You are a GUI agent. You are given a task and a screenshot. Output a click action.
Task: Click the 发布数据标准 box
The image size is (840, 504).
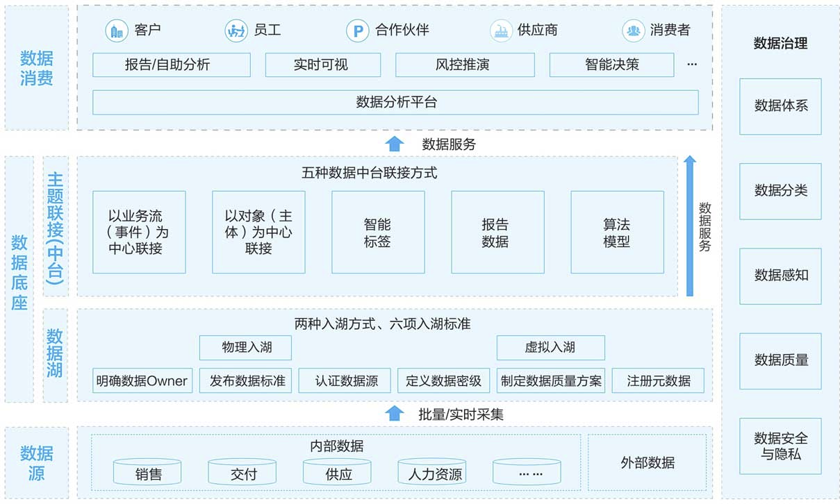click(245, 380)
